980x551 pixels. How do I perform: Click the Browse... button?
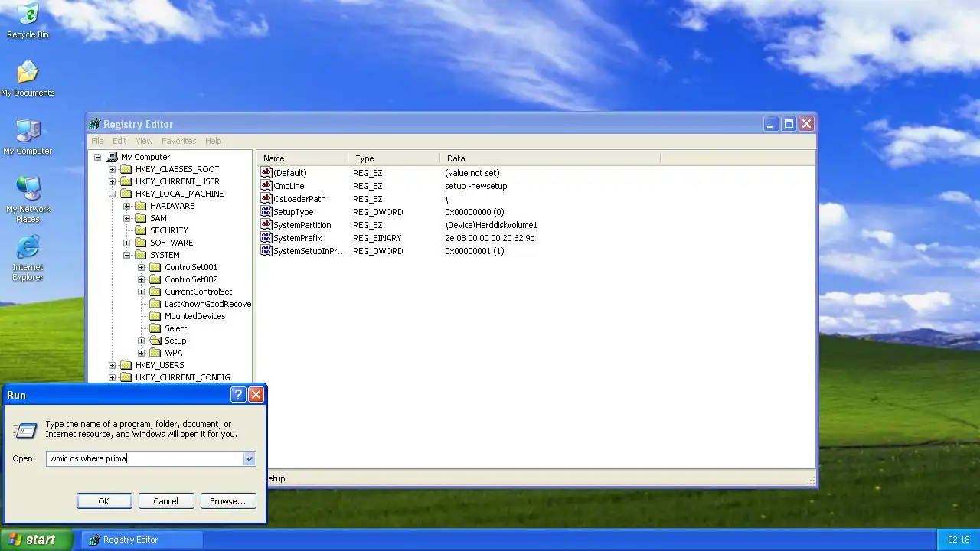click(228, 501)
